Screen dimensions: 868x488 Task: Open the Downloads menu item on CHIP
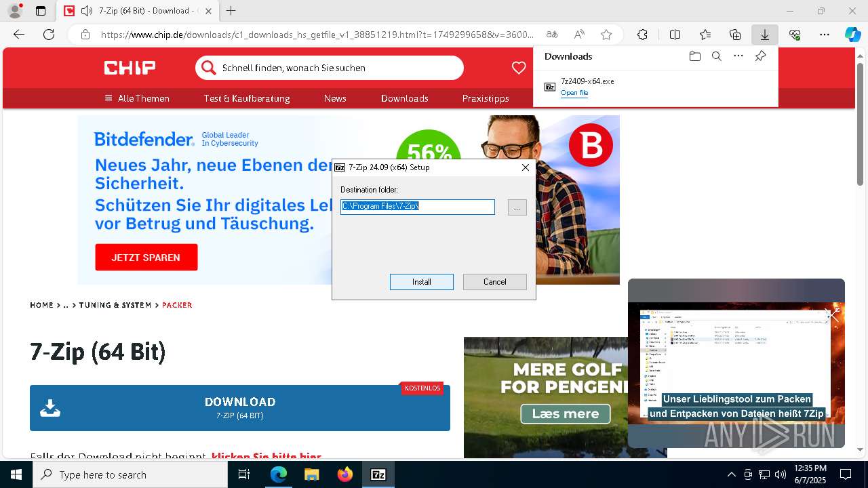pos(404,98)
